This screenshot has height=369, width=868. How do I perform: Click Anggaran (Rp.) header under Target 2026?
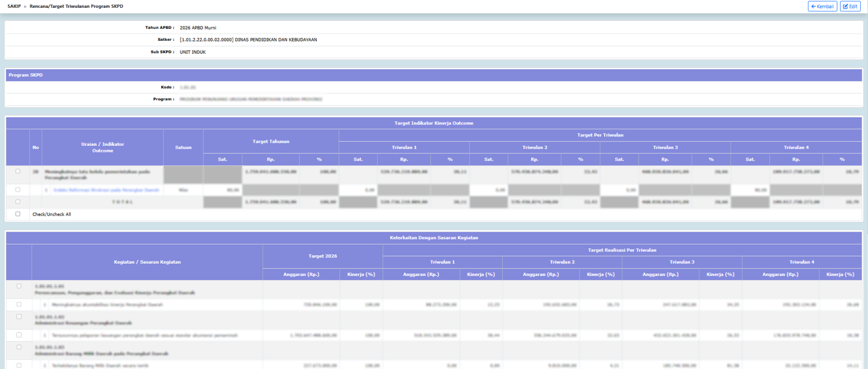pyautogui.click(x=301, y=274)
